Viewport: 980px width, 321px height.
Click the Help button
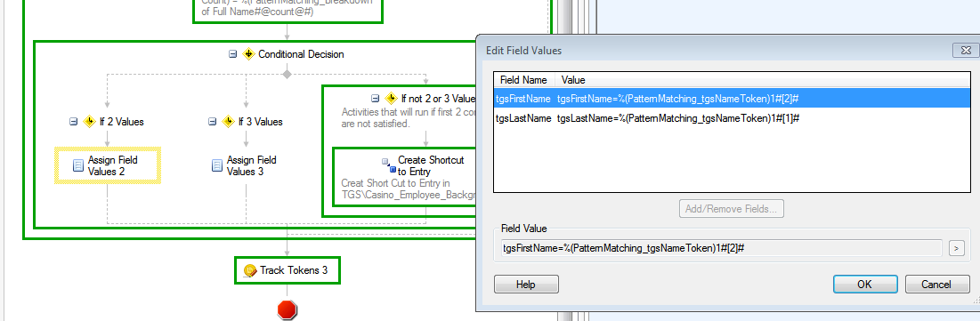point(526,285)
